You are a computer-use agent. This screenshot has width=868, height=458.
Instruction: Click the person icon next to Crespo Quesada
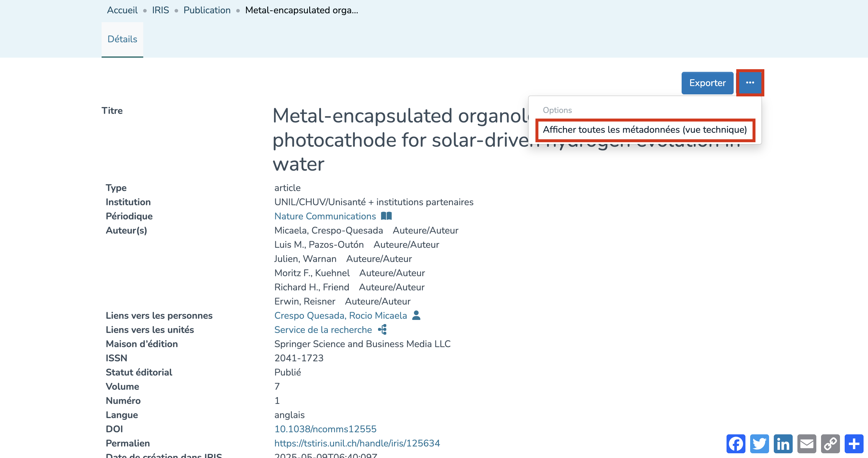pos(416,315)
